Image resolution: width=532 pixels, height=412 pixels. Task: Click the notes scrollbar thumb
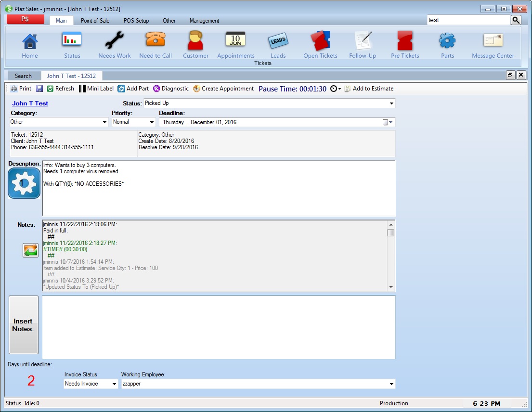(x=391, y=232)
